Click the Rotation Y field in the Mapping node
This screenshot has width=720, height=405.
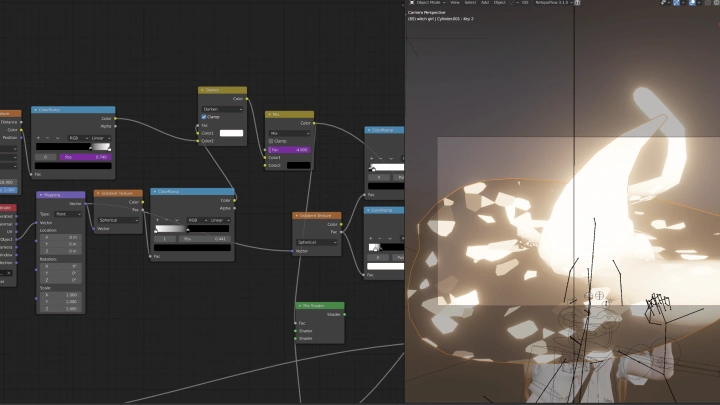(x=60, y=273)
